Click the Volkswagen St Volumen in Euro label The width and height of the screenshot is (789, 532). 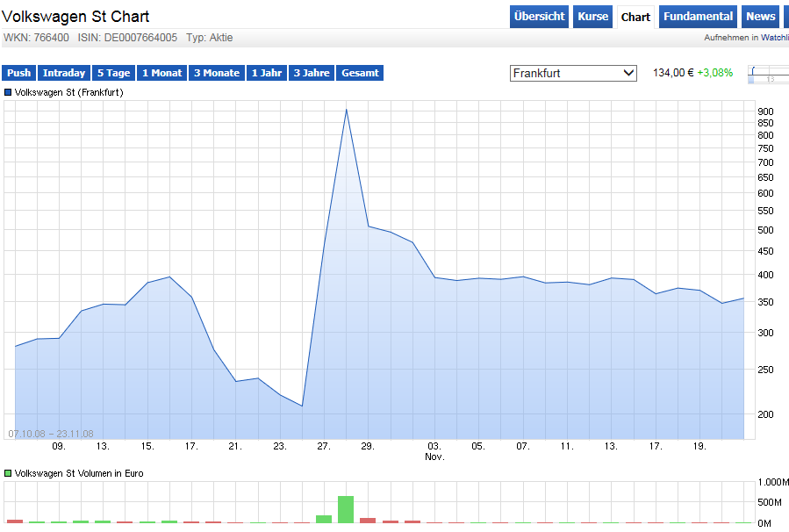click(79, 473)
